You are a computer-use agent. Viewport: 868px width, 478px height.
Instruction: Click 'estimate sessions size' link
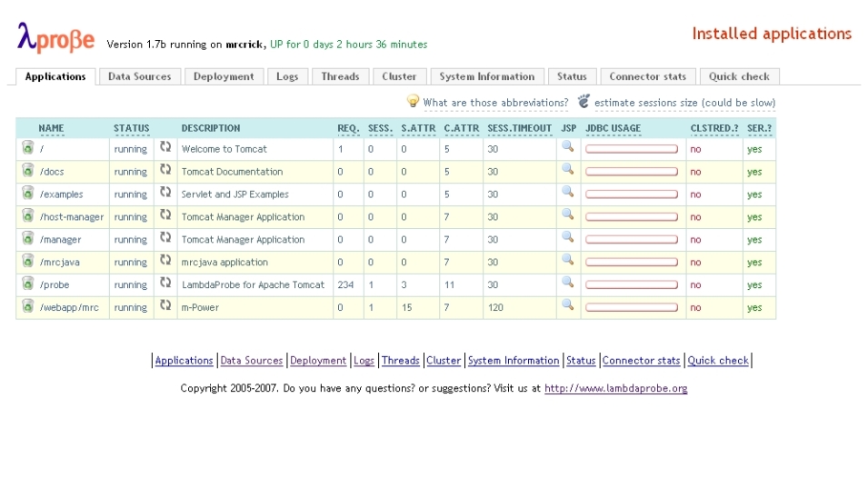click(x=684, y=103)
